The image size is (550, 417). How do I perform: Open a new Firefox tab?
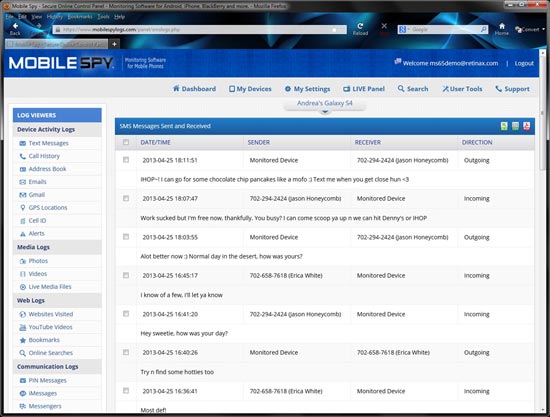[x=114, y=44]
